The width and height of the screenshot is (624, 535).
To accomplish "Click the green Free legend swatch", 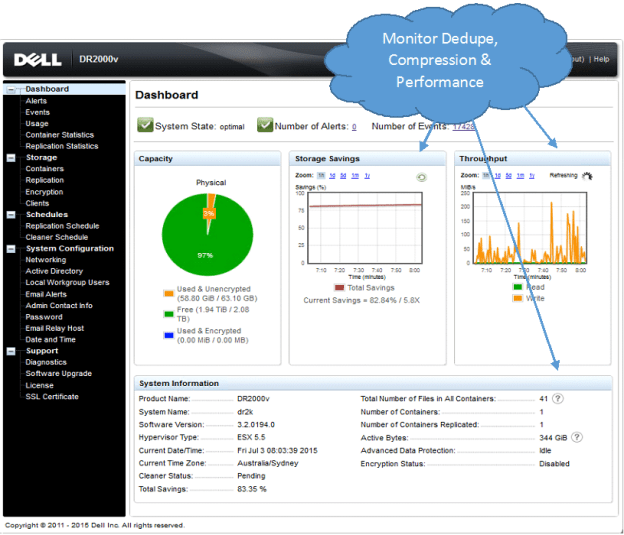I will coord(169,314).
